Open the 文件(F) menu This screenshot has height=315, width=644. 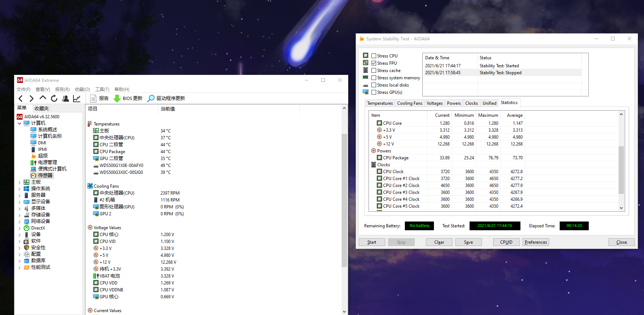(24, 89)
